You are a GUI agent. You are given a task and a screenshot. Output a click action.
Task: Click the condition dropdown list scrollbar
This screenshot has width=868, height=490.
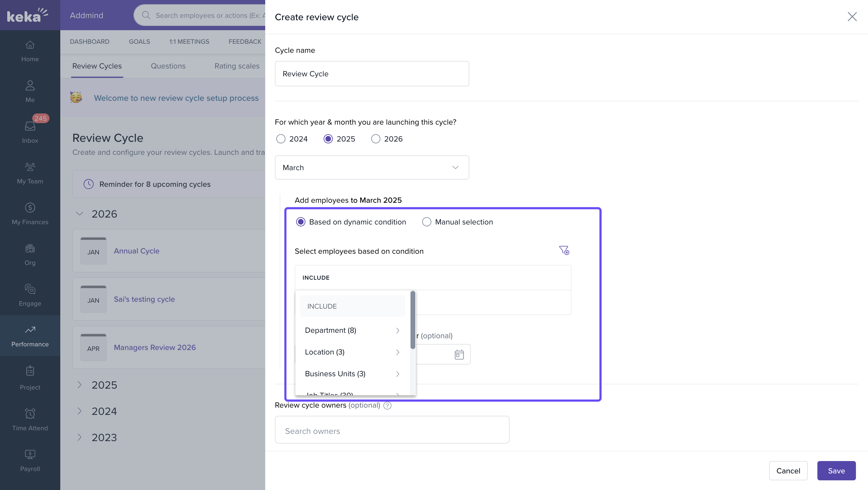pos(412,320)
